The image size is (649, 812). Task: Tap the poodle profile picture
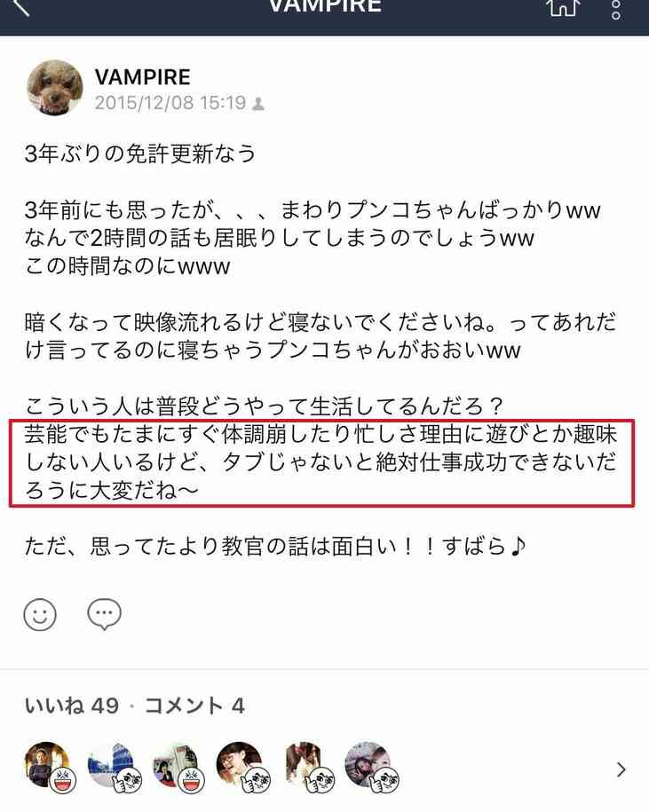point(54,87)
